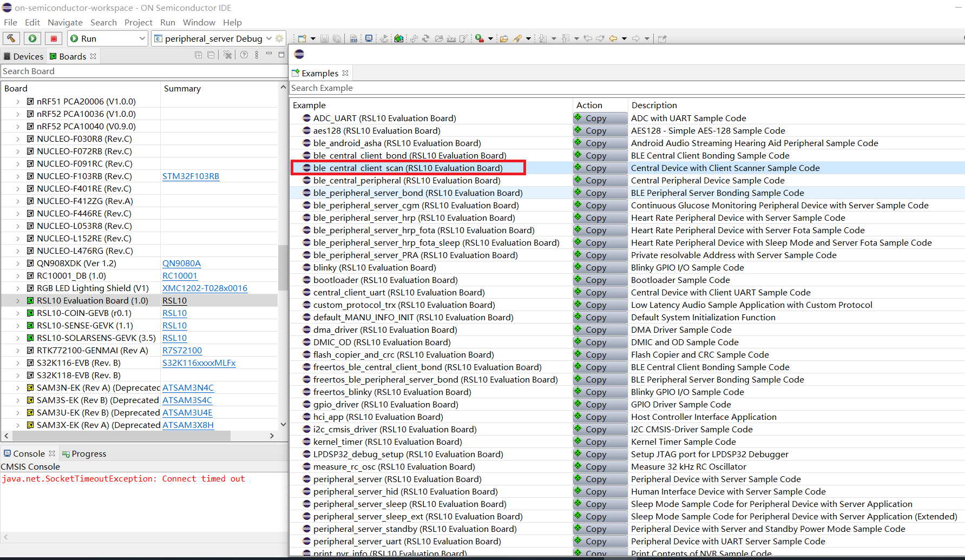Switch to the Progress tab
Viewport: 965px width, 560px height.
coord(84,453)
